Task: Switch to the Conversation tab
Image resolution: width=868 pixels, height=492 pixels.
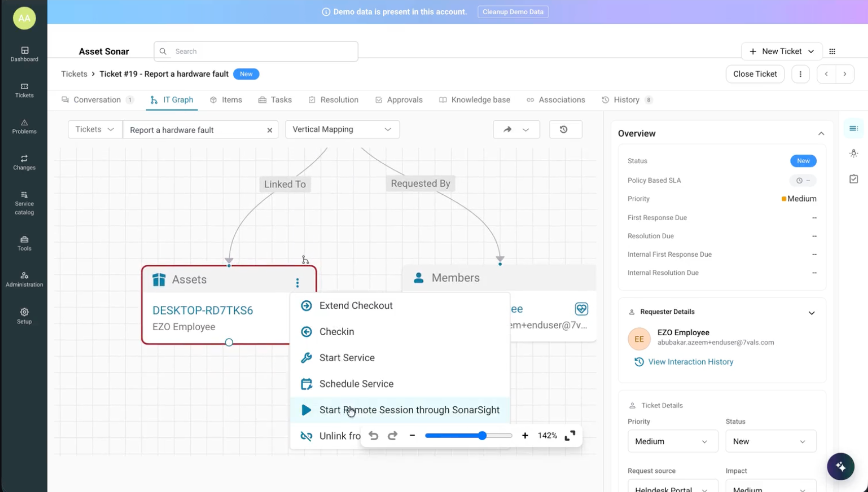Action: click(x=97, y=100)
